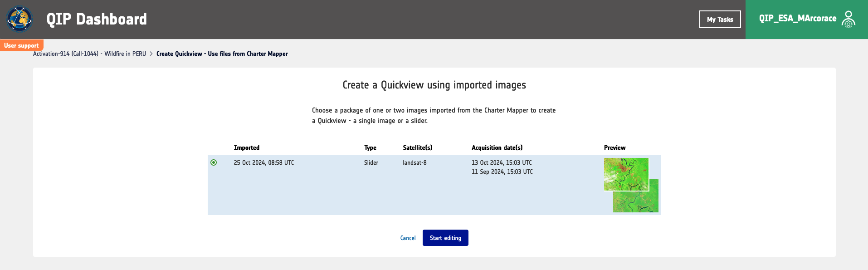The image size is (868, 270).
Task: Click the Satellite(s) column header
Action: 418,147
